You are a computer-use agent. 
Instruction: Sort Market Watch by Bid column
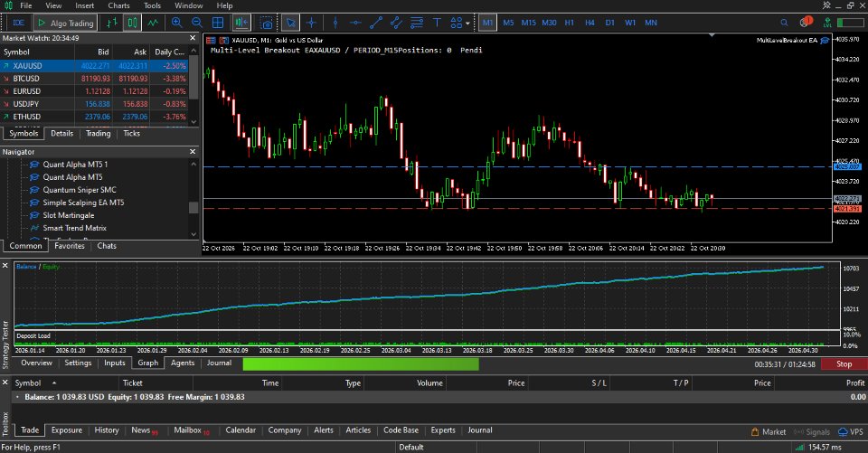pyautogui.click(x=93, y=52)
